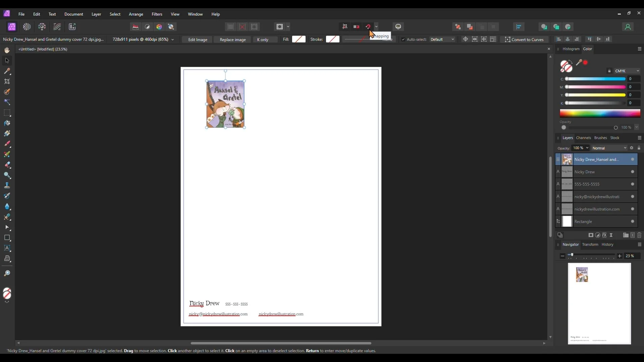Click the Replace image button
Screen dimensions: 644x362
232,40
